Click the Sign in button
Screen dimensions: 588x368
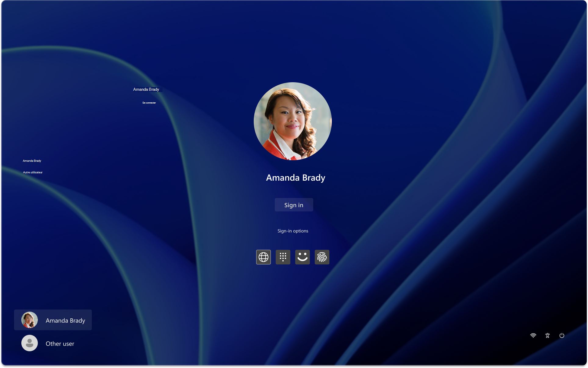coord(294,205)
